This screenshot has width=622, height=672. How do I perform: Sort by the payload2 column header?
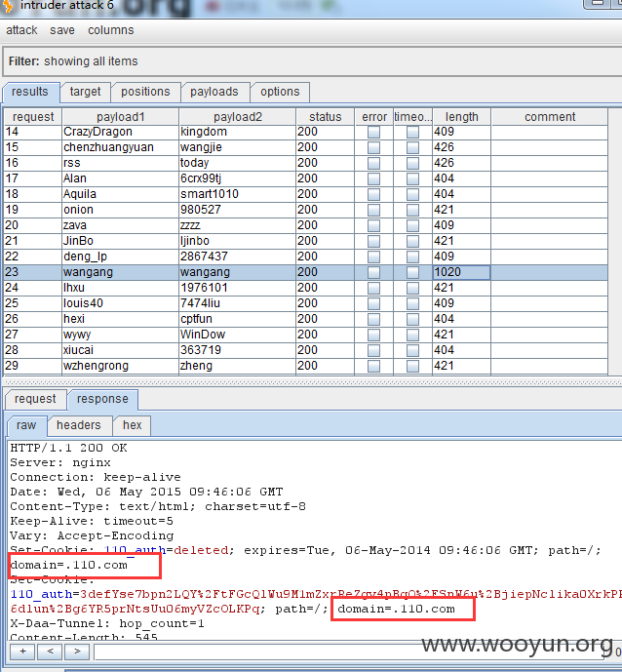(237, 117)
